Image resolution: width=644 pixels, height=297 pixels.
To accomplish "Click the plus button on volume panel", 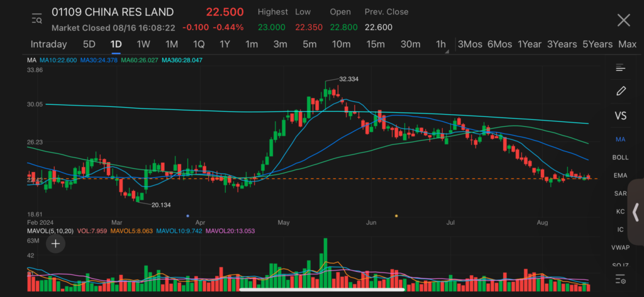I will click(x=55, y=243).
